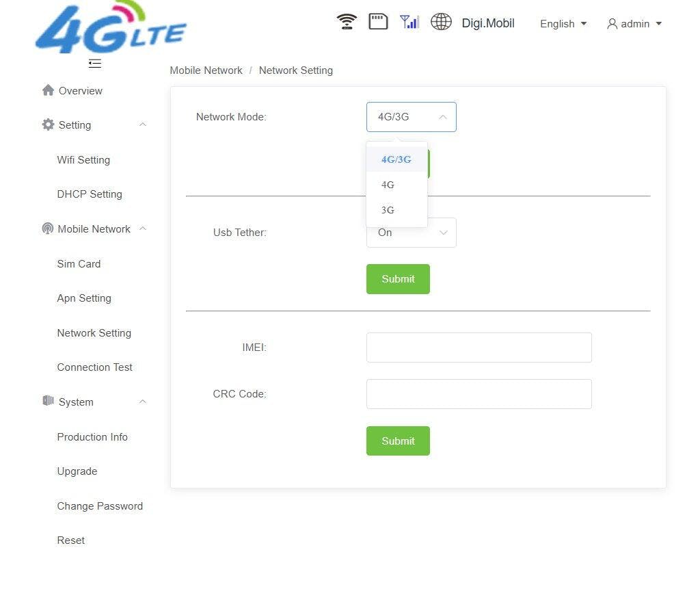
Task: Click the home icon beside Overview
Action: (48, 90)
